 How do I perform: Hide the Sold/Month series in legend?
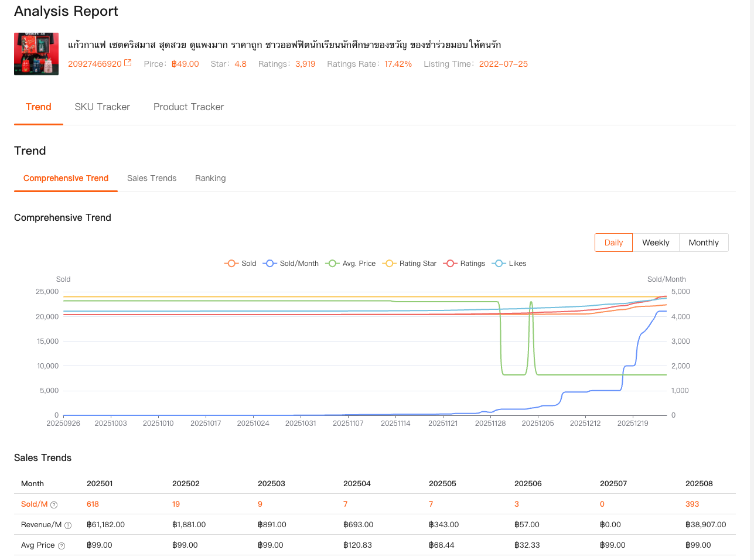click(x=270, y=264)
